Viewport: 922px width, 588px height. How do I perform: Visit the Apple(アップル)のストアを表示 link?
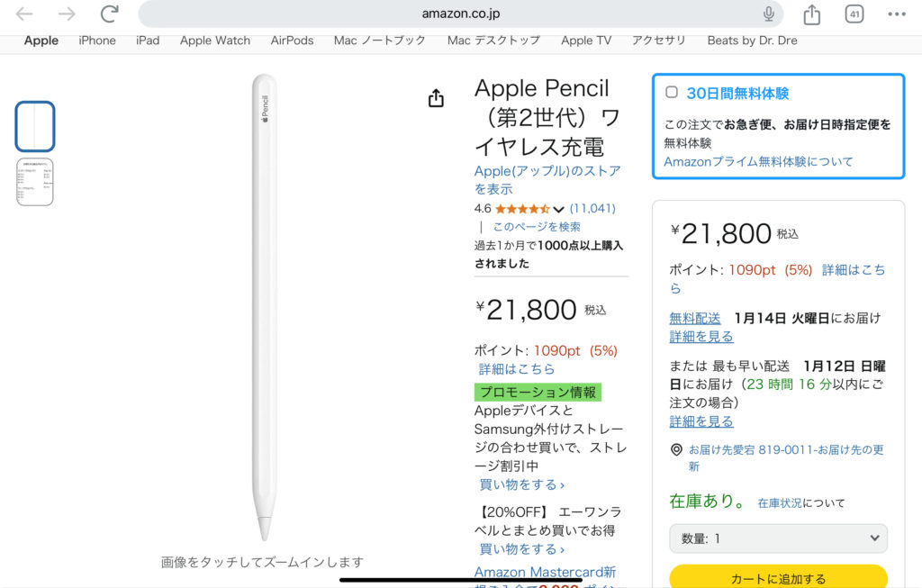click(547, 180)
